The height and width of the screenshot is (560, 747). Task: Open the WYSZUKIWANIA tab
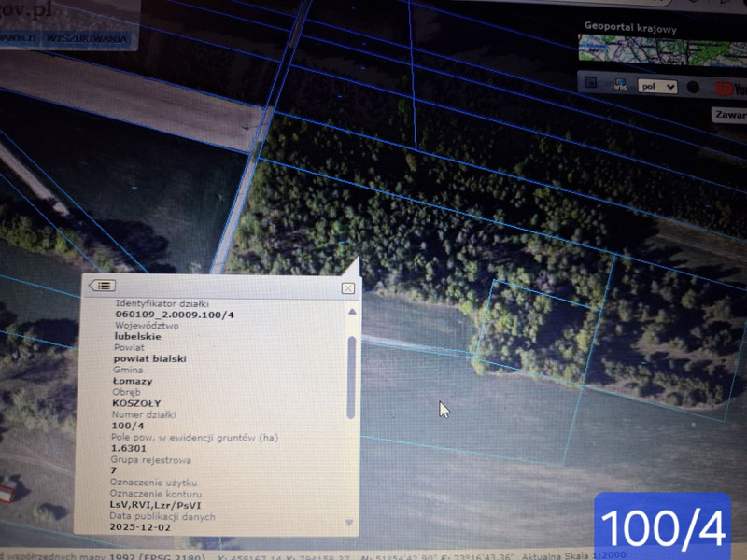click(x=87, y=39)
